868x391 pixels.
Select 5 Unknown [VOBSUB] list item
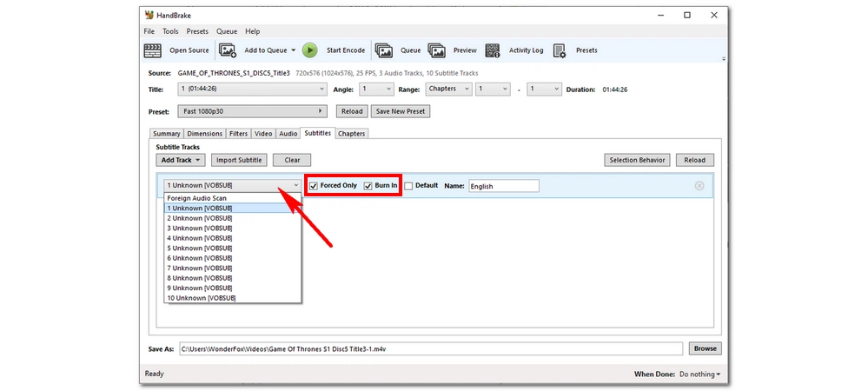pos(233,249)
